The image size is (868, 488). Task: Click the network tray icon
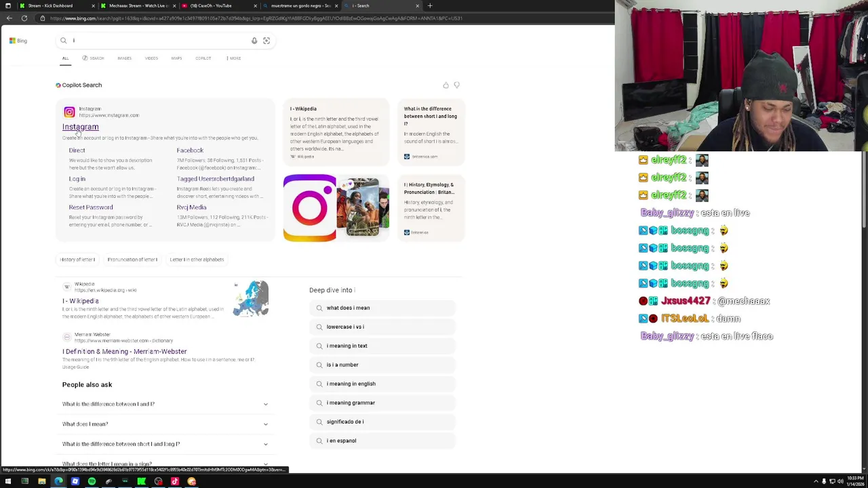pos(832,481)
